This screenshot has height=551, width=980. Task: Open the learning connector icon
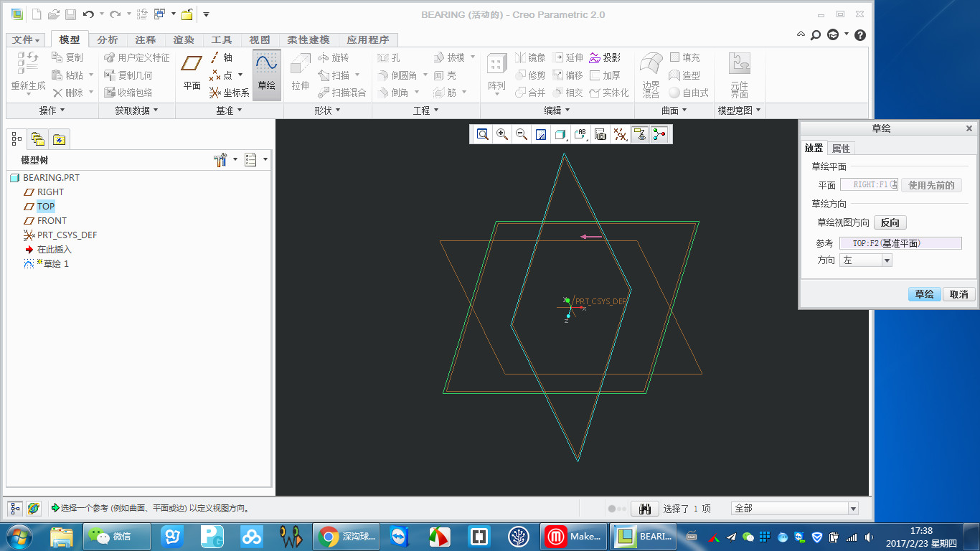pos(832,34)
